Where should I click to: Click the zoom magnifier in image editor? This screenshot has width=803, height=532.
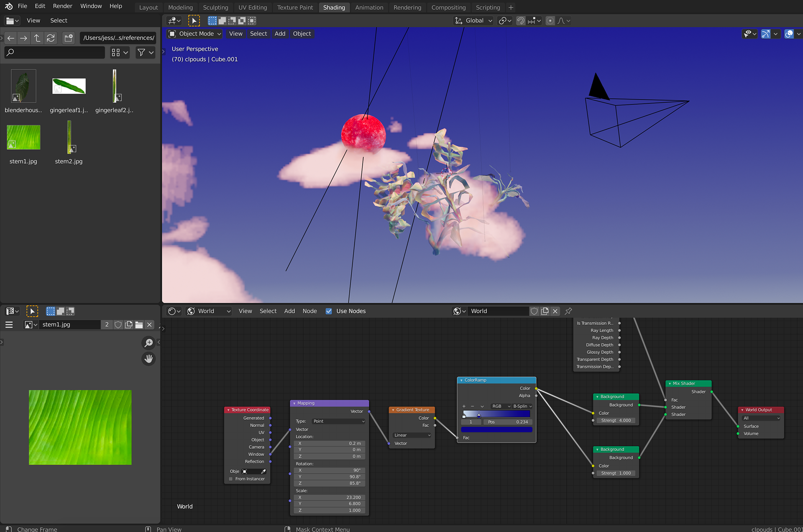[148, 343]
